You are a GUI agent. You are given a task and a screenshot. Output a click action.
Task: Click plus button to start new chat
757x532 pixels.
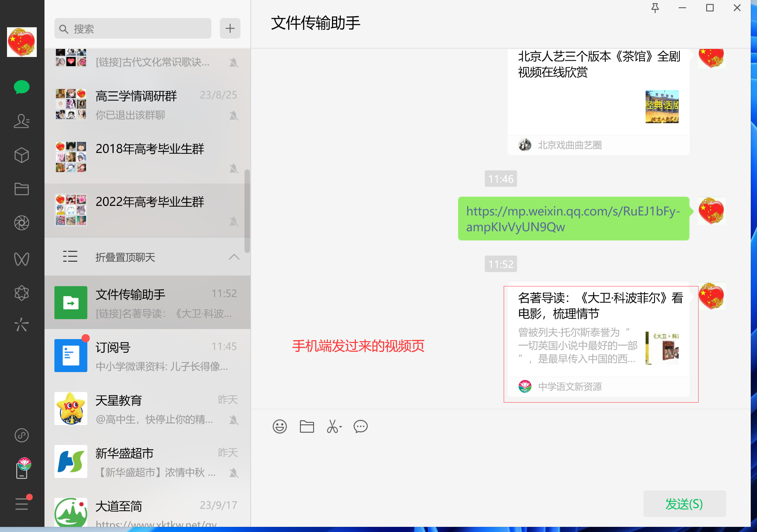(230, 28)
